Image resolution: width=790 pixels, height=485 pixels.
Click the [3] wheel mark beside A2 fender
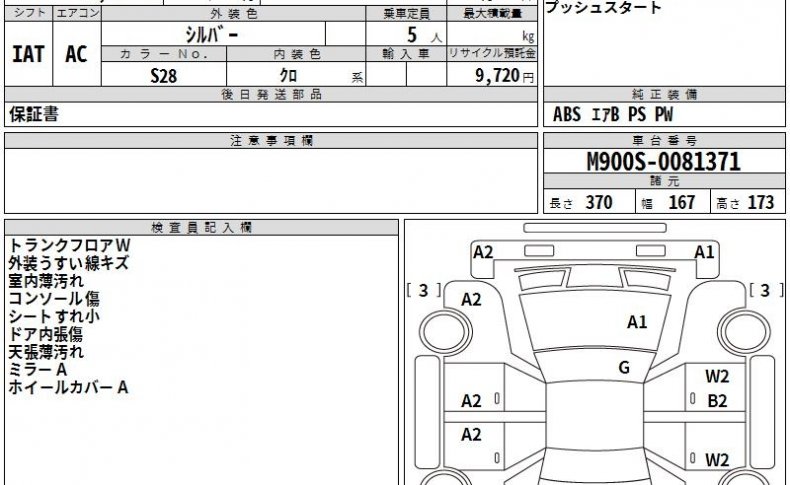424,291
